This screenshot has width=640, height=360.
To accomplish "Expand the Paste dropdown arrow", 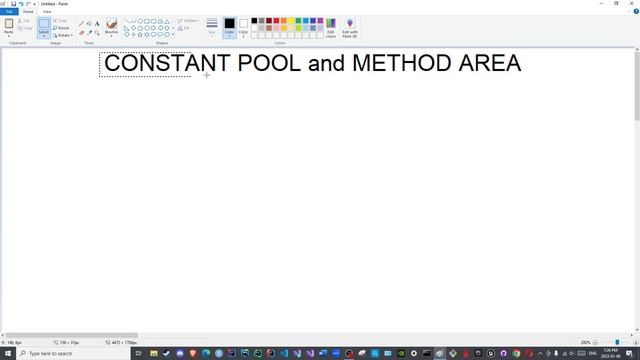I will coord(9,36).
